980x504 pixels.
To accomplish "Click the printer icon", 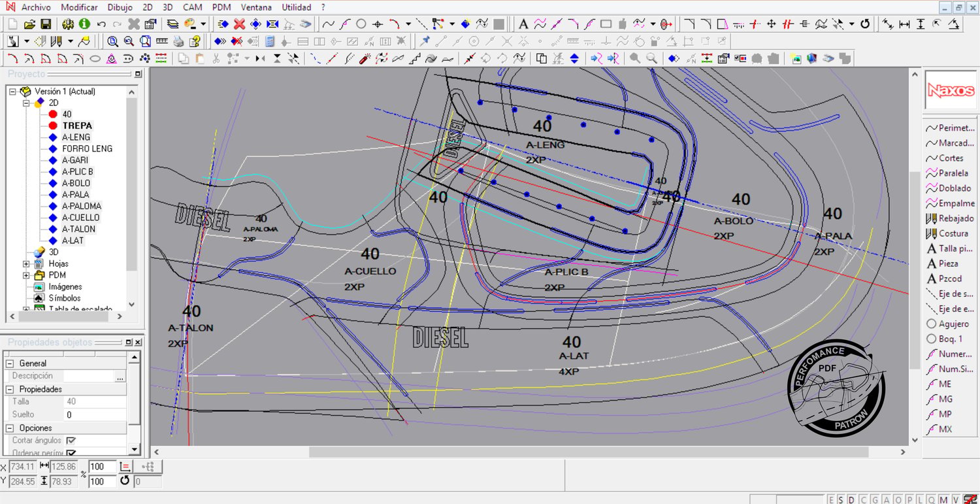I will 178,41.
